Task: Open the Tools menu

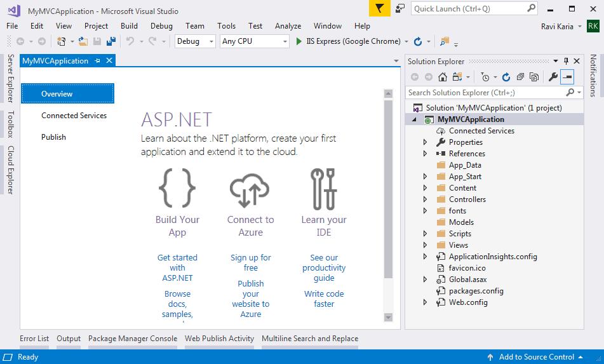Action: 226,26
